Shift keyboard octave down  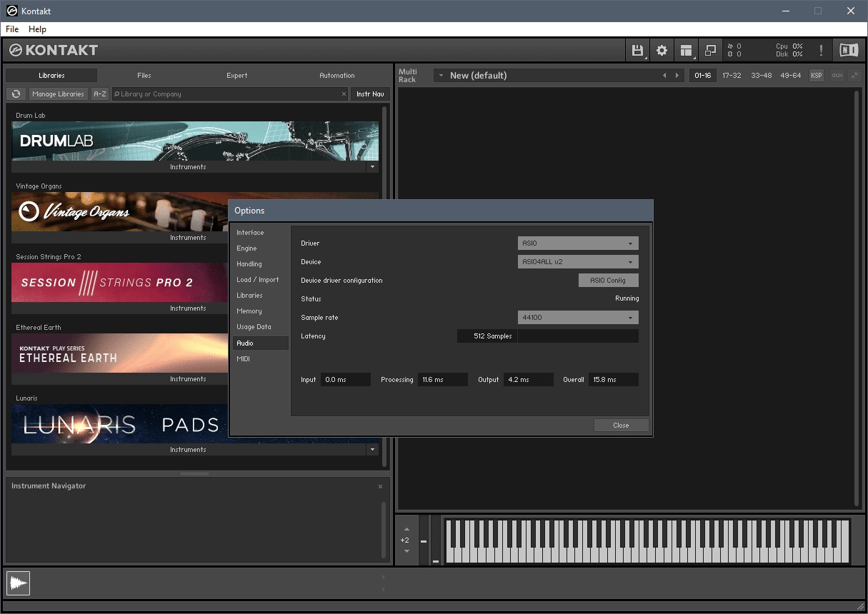(406, 550)
